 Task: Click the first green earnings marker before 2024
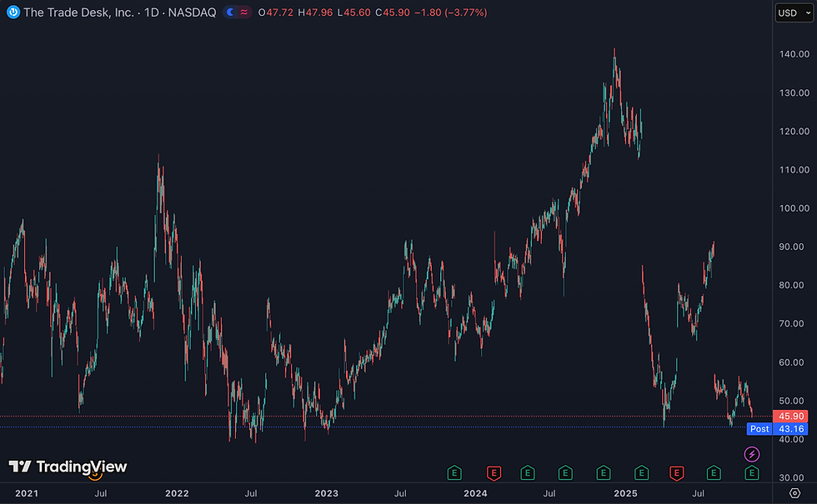coord(454,473)
